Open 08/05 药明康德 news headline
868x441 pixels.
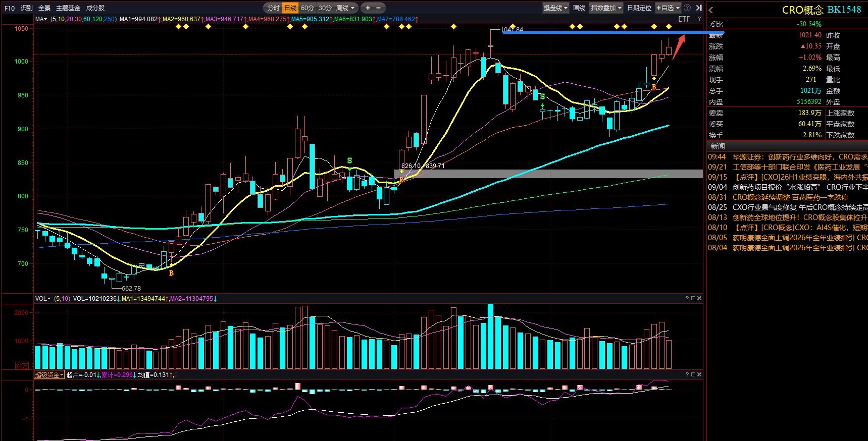[788, 238]
